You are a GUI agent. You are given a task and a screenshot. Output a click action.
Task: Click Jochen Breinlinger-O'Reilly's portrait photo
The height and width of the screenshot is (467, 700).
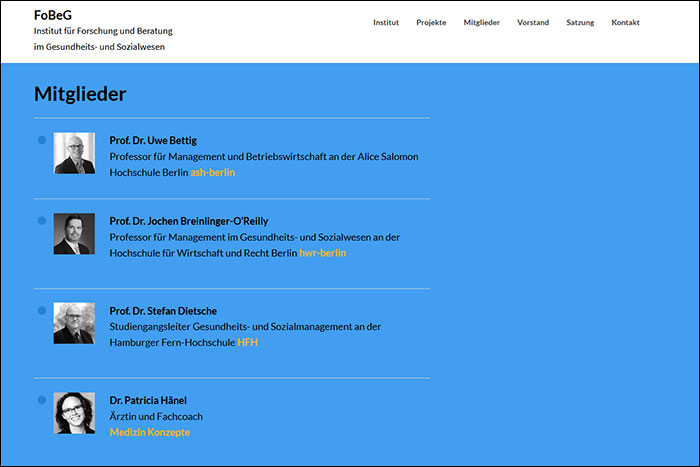[x=74, y=234]
